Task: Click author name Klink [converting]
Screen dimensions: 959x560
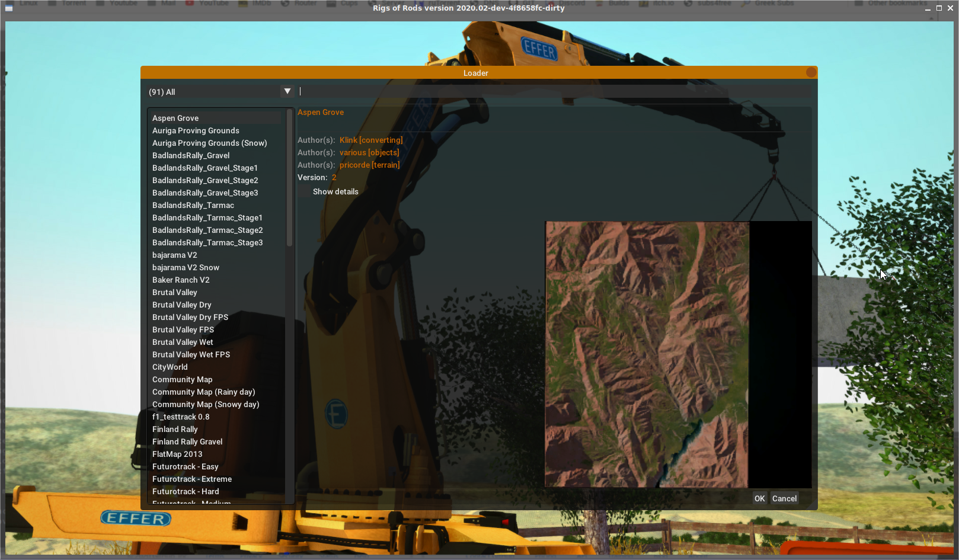Action: (x=371, y=140)
